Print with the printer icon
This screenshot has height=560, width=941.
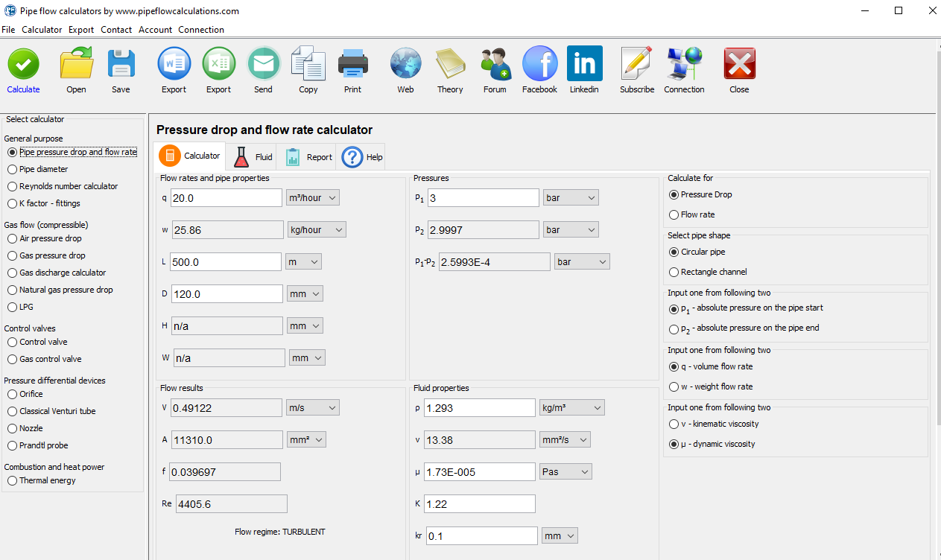352,65
